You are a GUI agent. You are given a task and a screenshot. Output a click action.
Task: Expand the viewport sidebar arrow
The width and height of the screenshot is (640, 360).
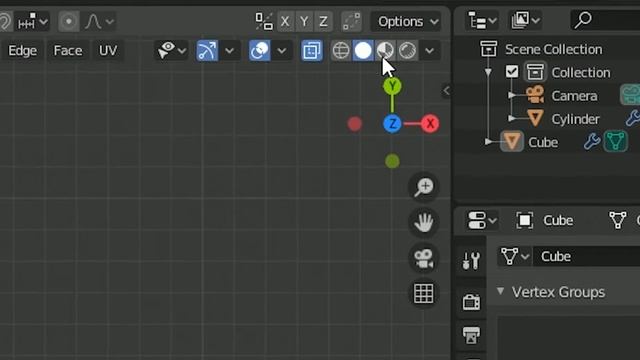pos(446,91)
